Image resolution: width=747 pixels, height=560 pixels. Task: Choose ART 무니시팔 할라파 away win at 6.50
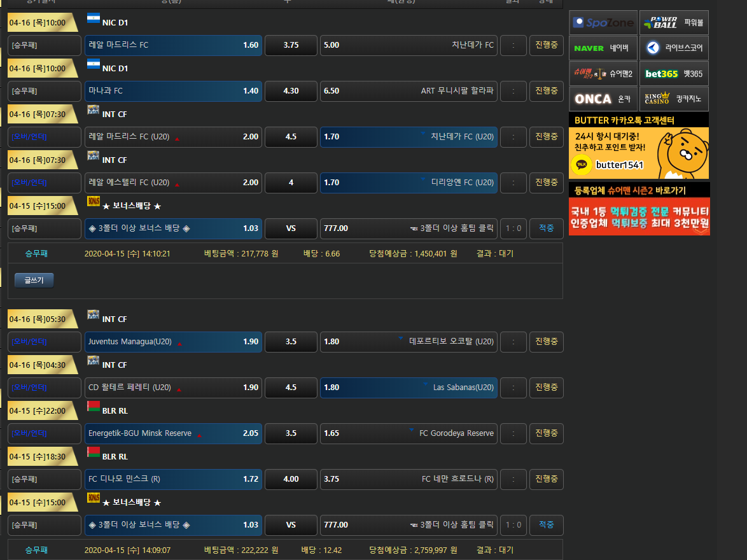408,91
